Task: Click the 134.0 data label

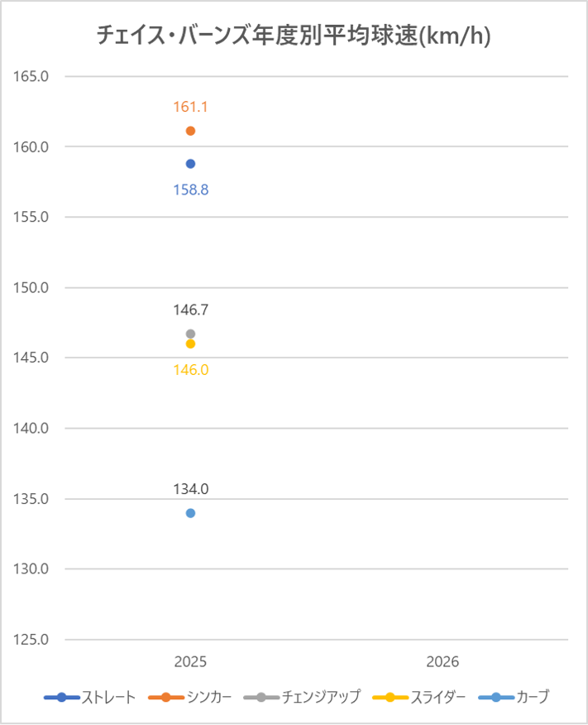Action: tap(190, 489)
